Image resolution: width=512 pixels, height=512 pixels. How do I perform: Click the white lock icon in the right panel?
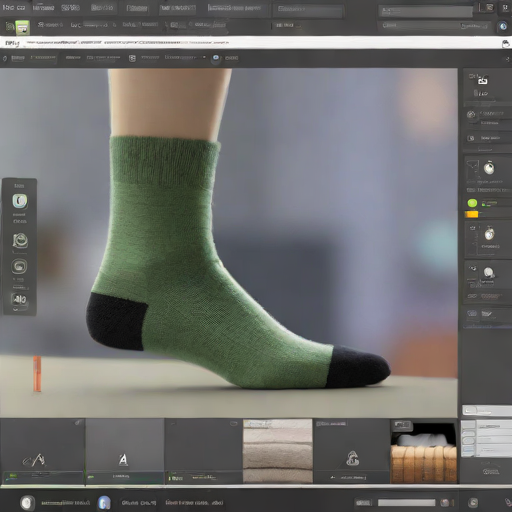tap(483, 80)
